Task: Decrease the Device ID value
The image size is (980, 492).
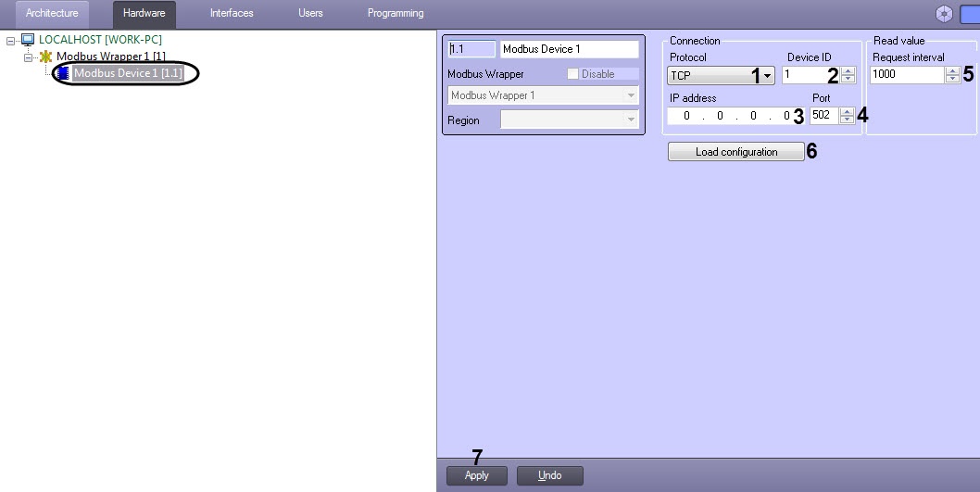Action: coord(848,79)
